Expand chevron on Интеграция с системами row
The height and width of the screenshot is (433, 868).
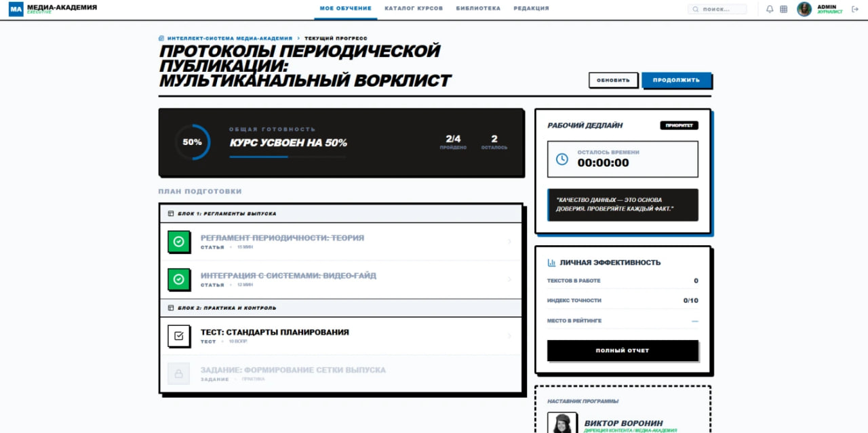tap(510, 279)
